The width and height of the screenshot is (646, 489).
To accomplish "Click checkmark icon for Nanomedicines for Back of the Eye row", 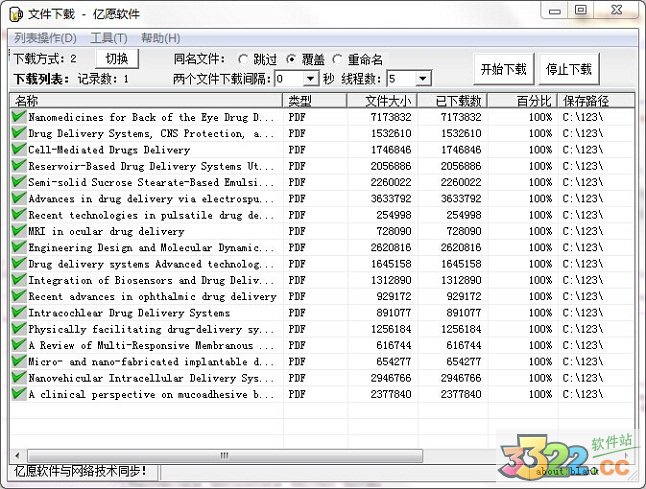I will tap(19, 117).
